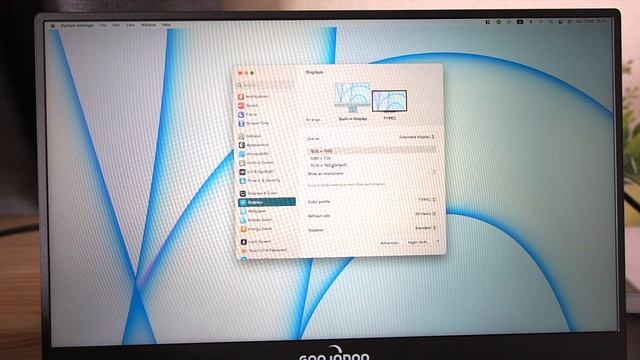The width and height of the screenshot is (640, 360).
Task: Select the Built-in Display thumbnail
Action: [353, 98]
